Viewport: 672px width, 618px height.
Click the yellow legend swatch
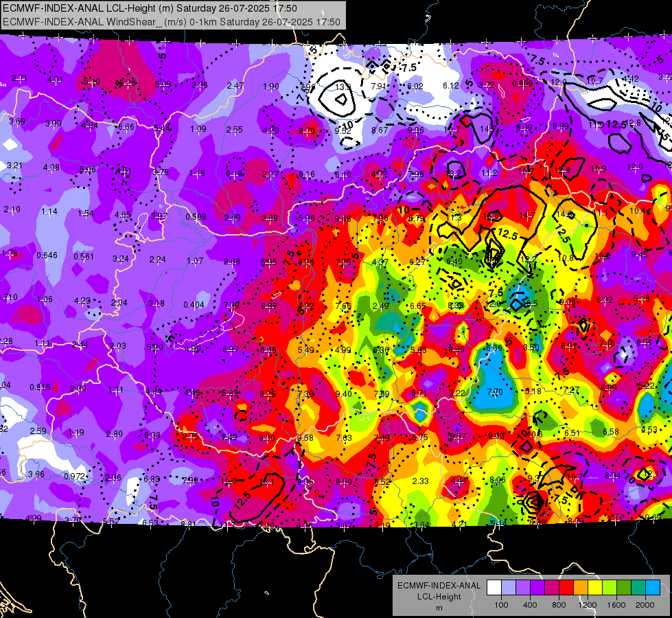[595, 588]
